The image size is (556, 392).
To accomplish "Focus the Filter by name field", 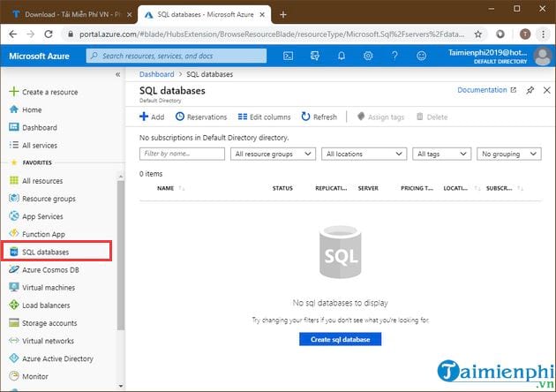I will point(182,154).
